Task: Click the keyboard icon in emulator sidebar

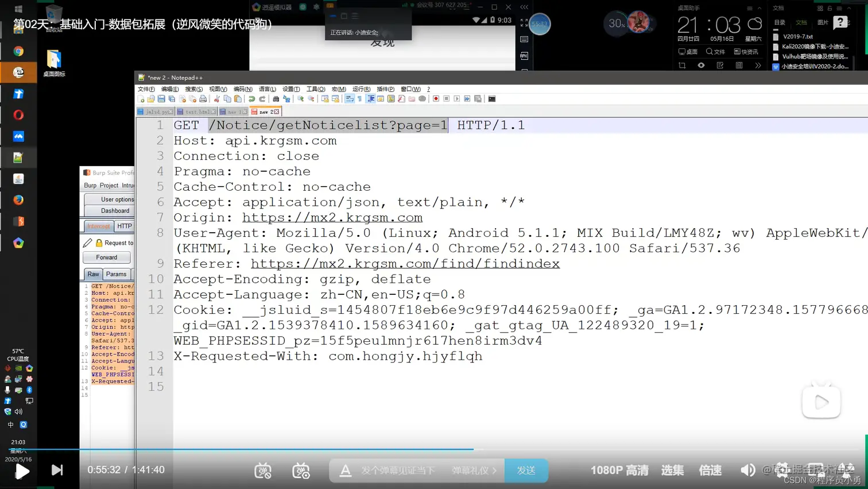Action: click(x=524, y=39)
